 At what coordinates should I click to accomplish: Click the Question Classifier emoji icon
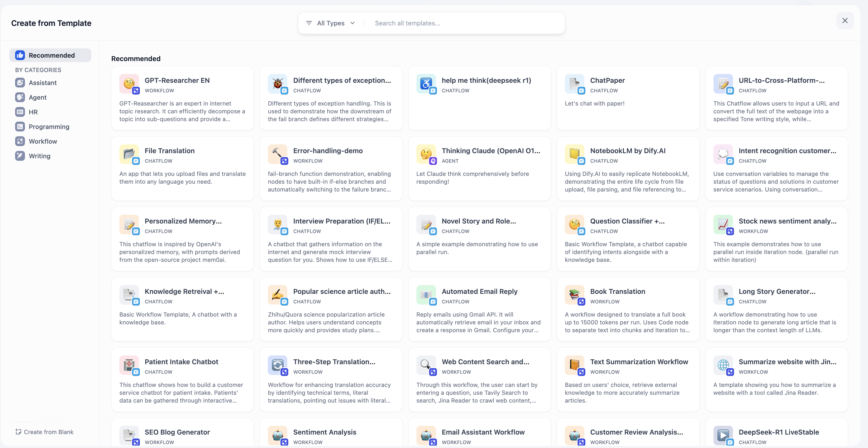click(x=575, y=224)
